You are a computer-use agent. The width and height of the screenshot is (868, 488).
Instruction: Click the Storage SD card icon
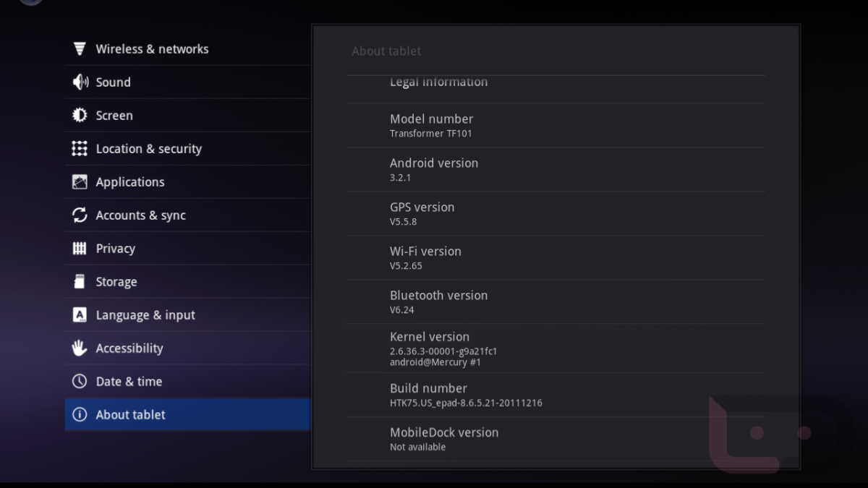pyautogui.click(x=80, y=282)
